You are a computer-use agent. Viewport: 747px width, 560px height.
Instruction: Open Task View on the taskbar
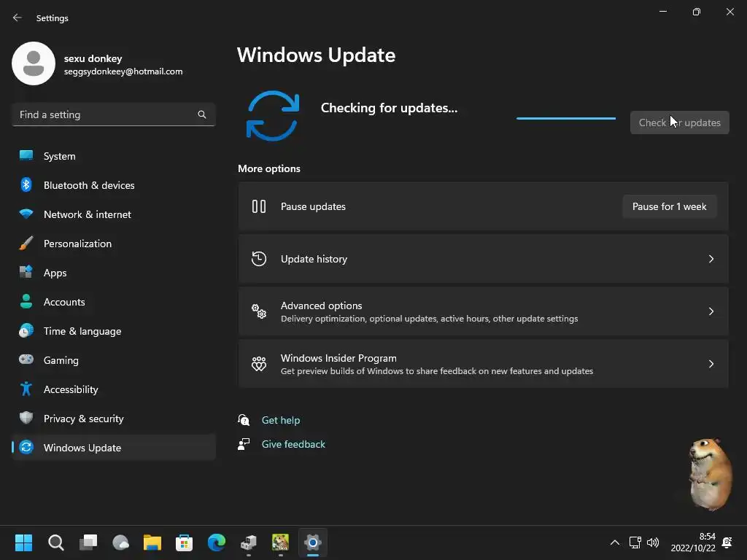(88, 542)
